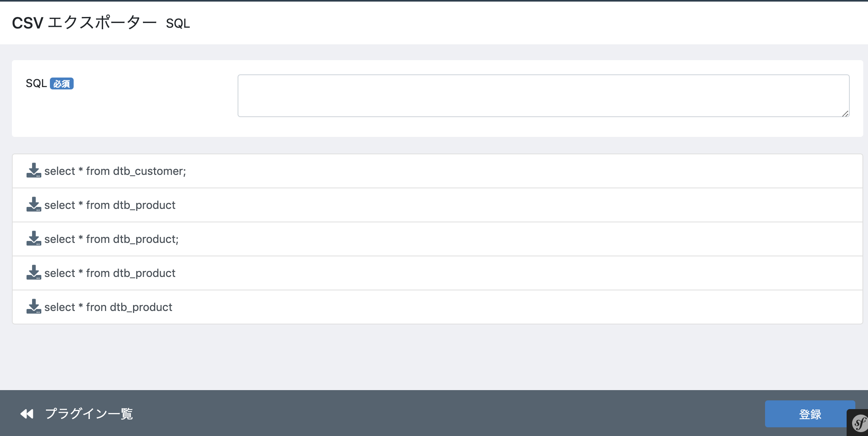Go back to プラグイン一覧
Viewport: 868px width, 436px height.
[89, 414]
